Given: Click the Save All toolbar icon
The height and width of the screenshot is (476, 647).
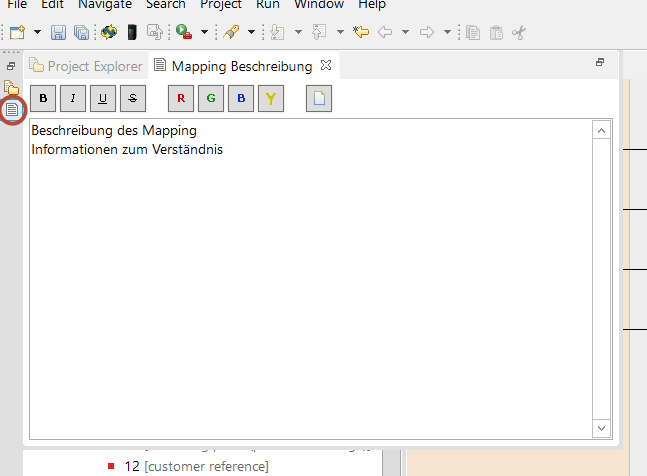Looking at the screenshot, I should click(x=81, y=33).
